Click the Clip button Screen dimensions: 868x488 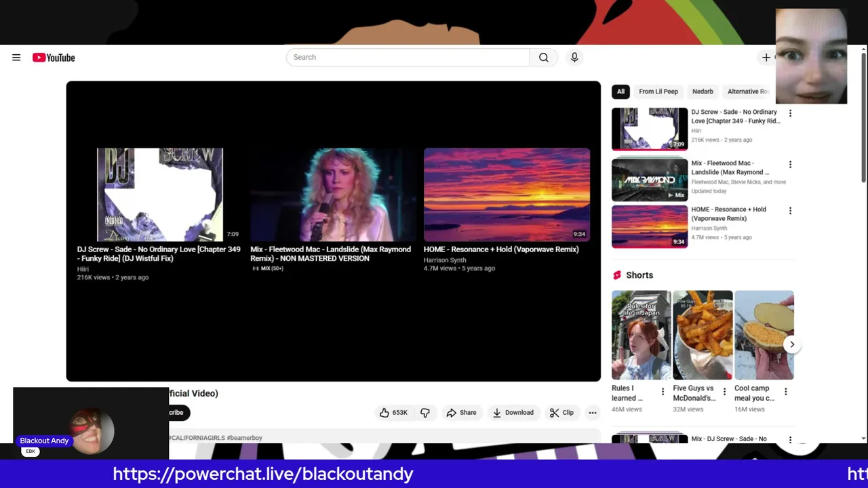(561, 412)
